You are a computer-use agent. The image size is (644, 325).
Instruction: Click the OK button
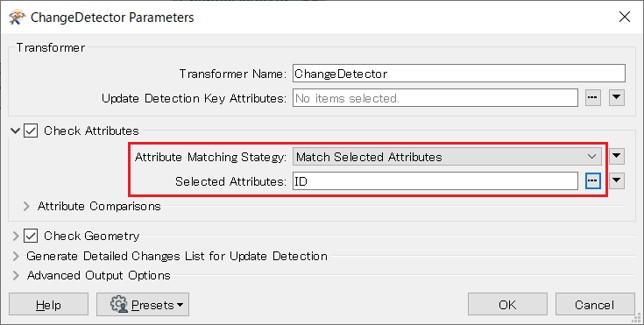click(507, 305)
